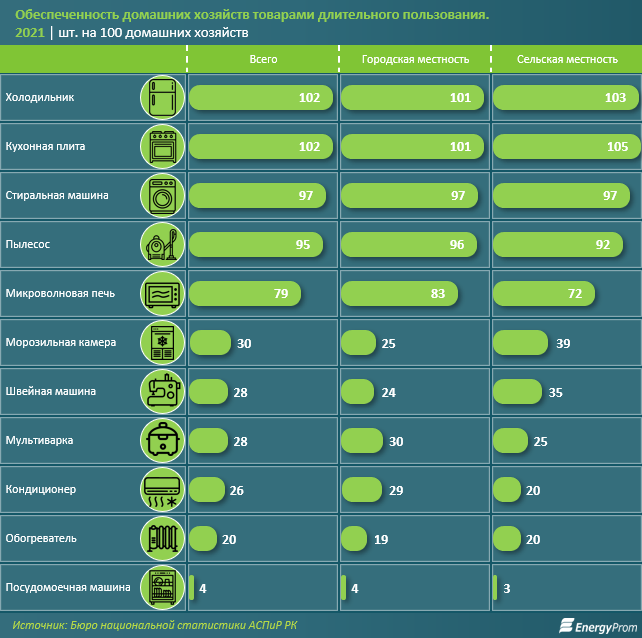Select the sewing machine icon
This screenshot has height=638, width=642.
click(162, 392)
